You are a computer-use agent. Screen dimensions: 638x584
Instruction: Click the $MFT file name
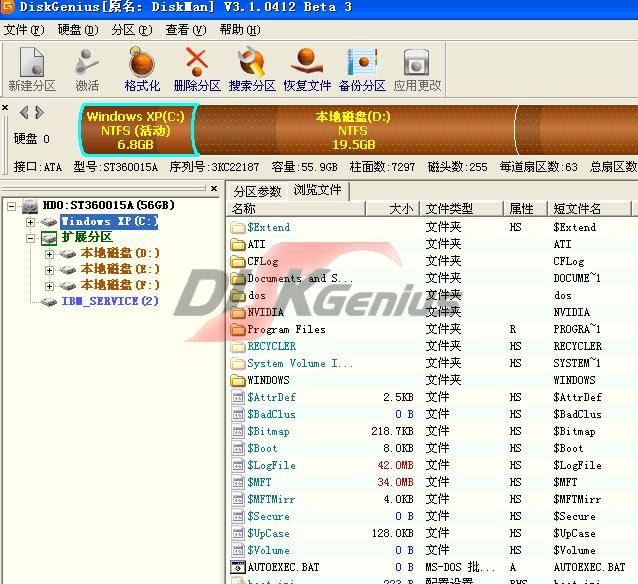(259, 482)
